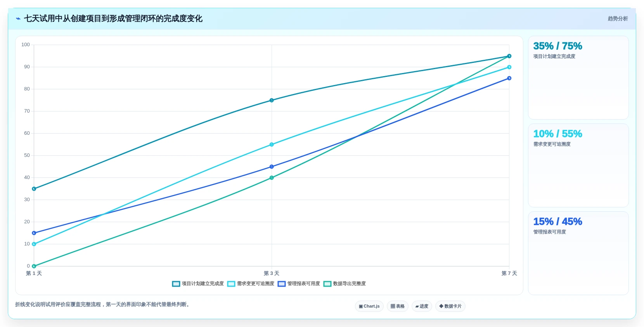This screenshot has height=327, width=644.
Task: Click the 数据卡片 tag chip
Action: (x=450, y=306)
